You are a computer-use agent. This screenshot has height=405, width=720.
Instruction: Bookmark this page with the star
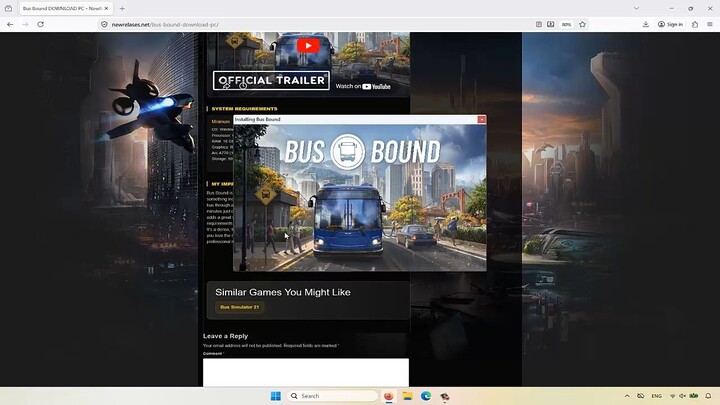tap(582, 24)
